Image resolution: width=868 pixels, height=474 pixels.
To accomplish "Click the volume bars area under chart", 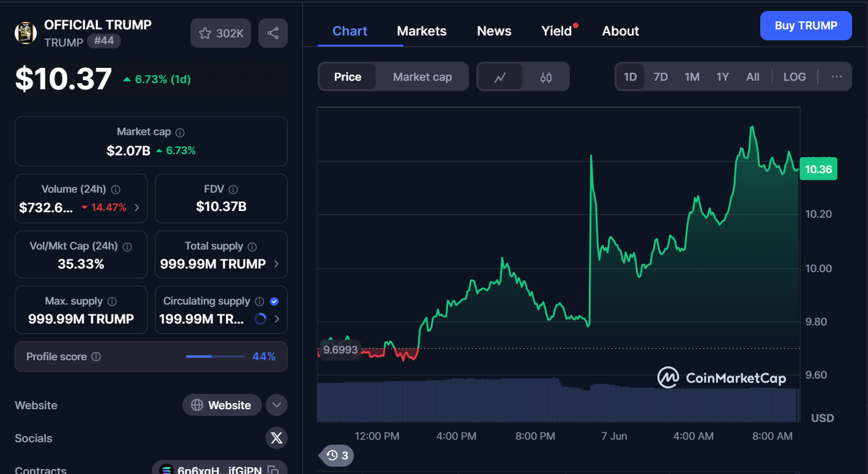I will (x=558, y=401).
